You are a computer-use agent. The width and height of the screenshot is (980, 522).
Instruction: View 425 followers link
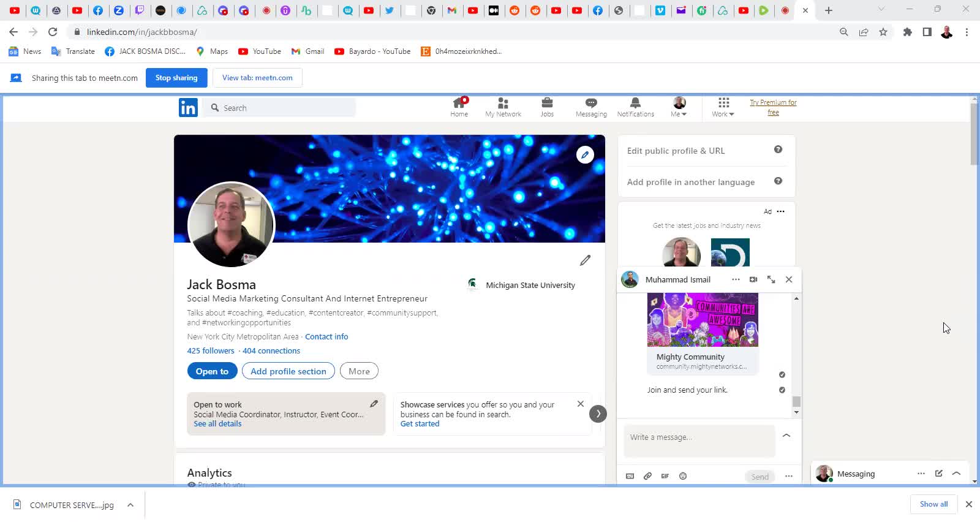[211, 350]
